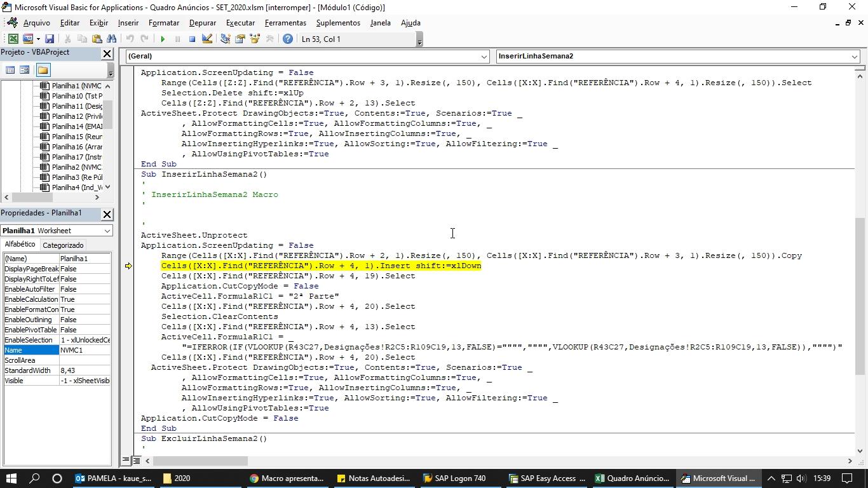Select Planilha17 in project tree
Image resolution: width=868 pixels, height=488 pixels.
[77, 157]
